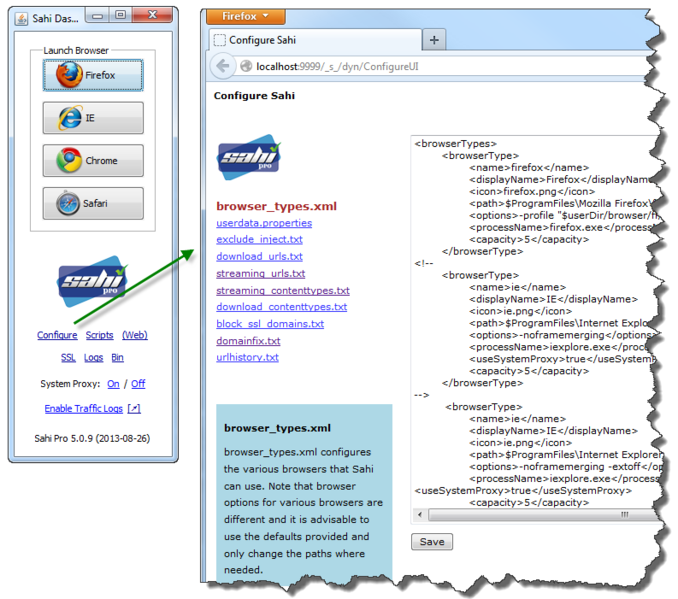Turn System Proxy Off
The height and width of the screenshot is (599, 678).
[x=138, y=384]
